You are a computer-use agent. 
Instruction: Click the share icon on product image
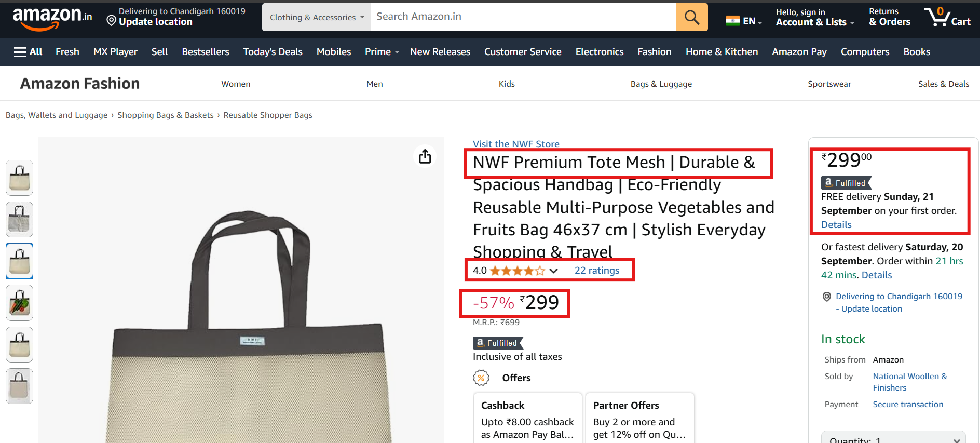[x=425, y=156]
